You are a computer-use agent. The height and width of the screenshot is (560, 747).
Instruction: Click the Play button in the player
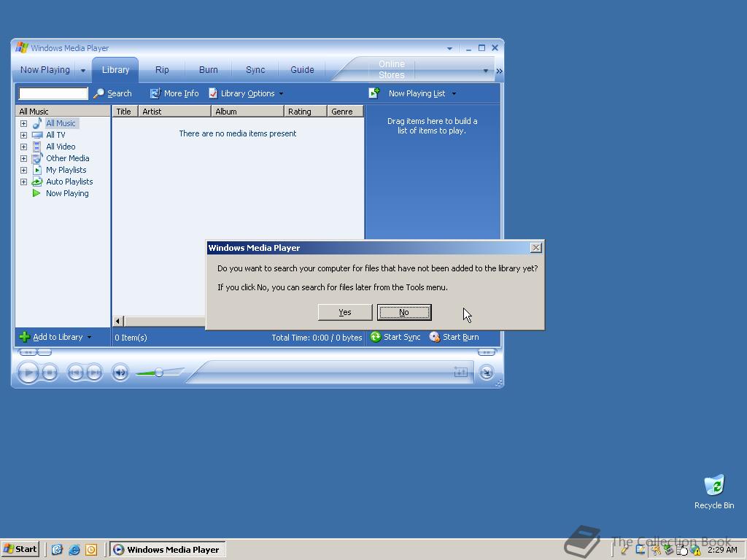point(28,372)
